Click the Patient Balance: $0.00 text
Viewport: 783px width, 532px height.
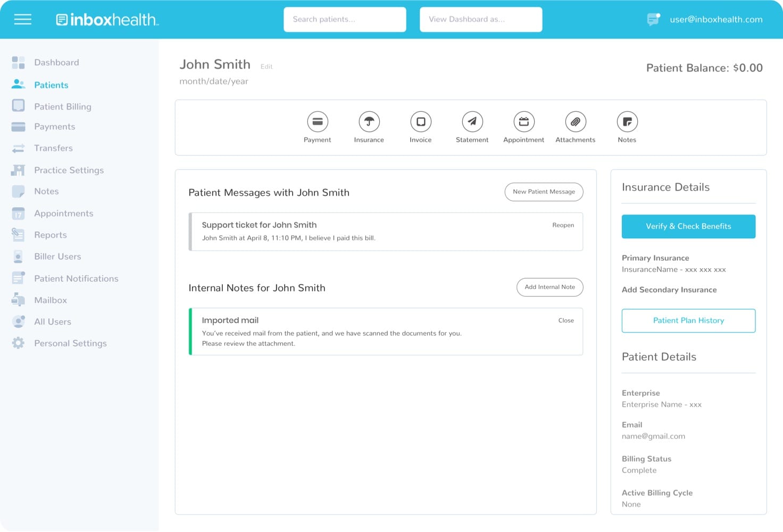pyautogui.click(x=704, y=68)
